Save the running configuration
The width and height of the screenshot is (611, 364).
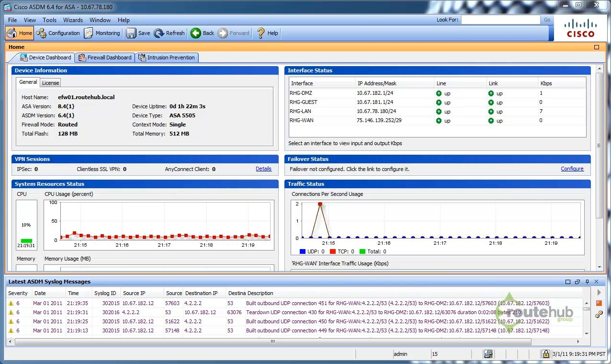coord(138,33)
